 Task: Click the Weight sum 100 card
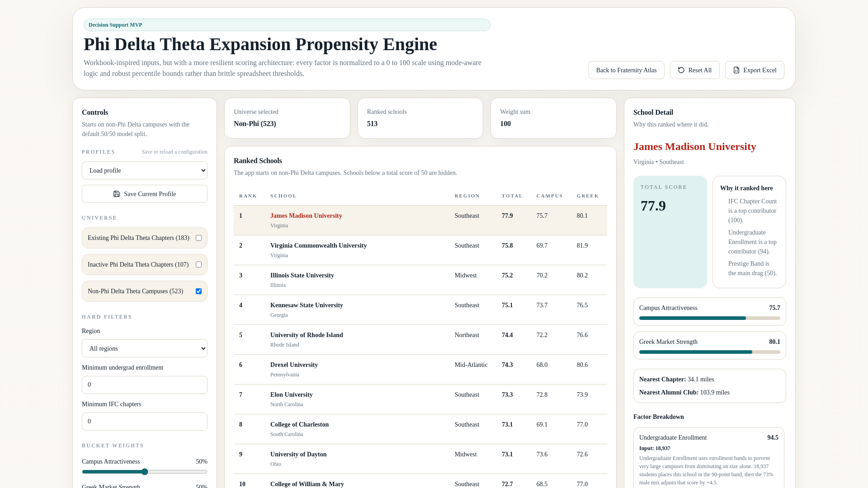(553, 118)
